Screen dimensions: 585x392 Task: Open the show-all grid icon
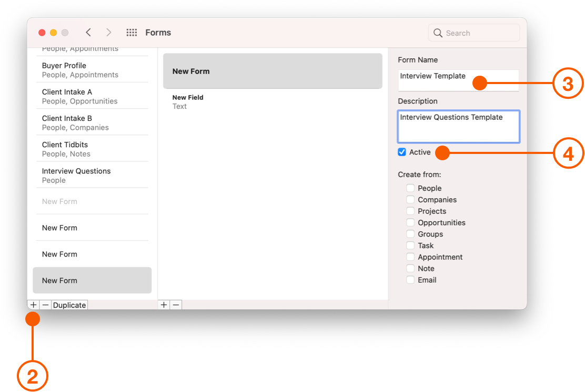click(x=132, y=33)
